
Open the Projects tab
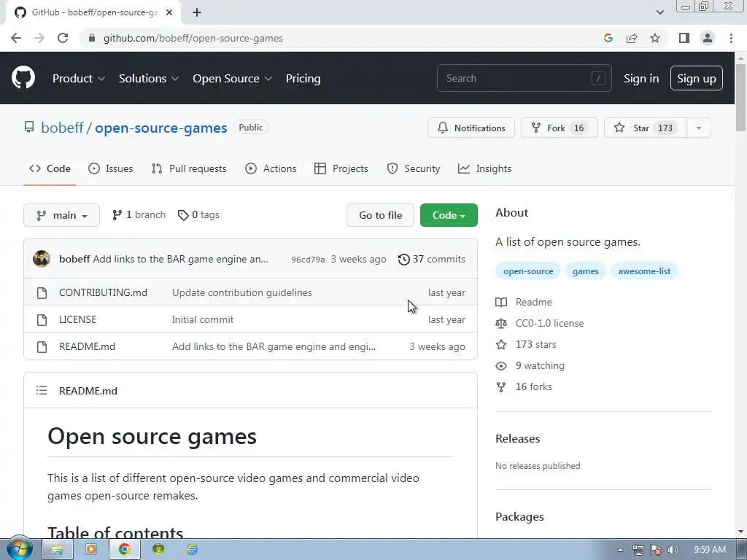point(341,168)
